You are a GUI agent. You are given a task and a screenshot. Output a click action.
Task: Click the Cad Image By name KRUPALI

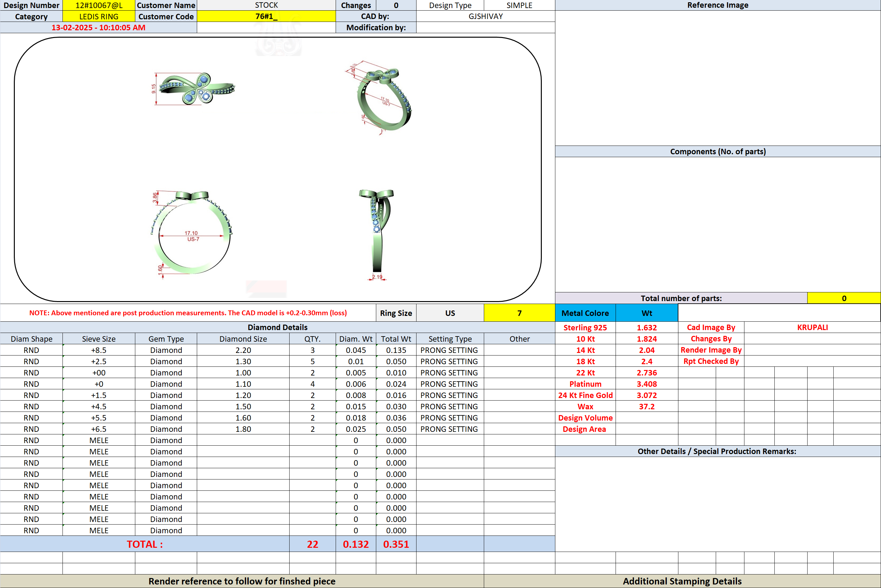tap(812, 327)
